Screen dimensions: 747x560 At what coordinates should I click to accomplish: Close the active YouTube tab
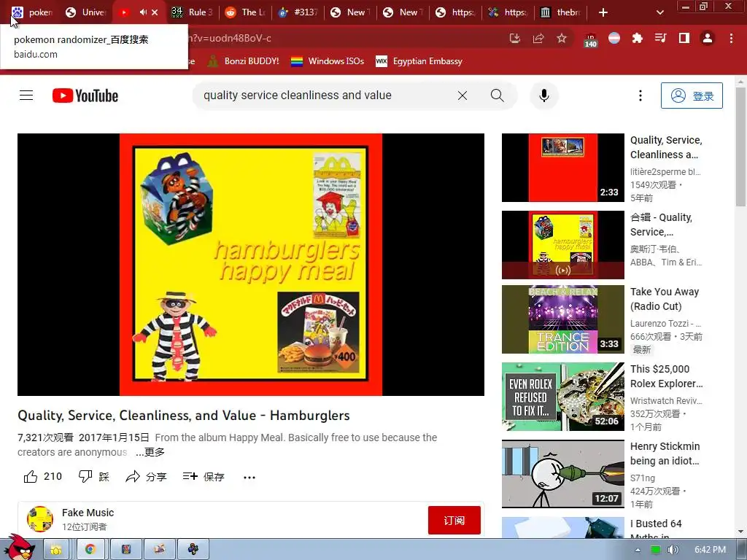click(155, 12)
